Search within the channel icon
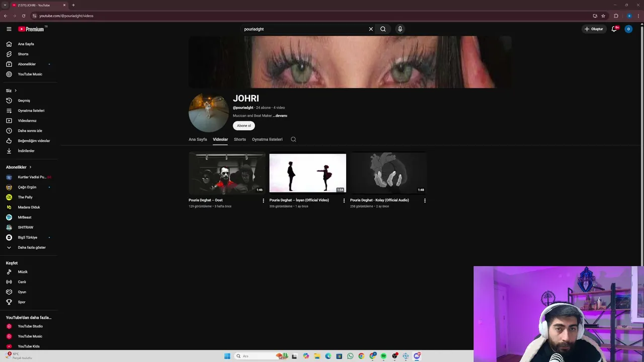The width and height of the screenshot is (644, 362). (293, 139)
